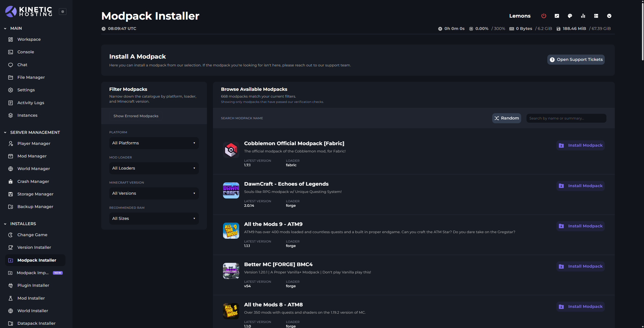Click the World Installer globe icon
The height and width of the screenshot is (328, 644).
point(11,311)
